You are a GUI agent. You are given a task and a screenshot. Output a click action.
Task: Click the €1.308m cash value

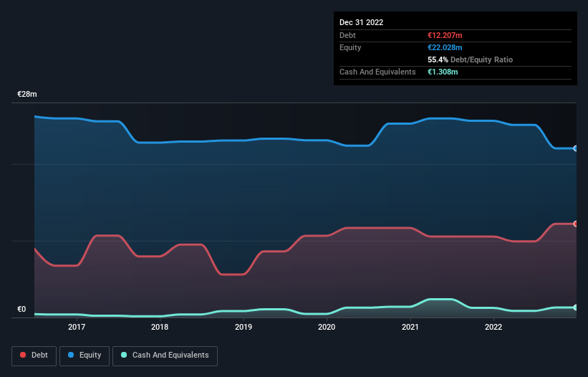tap(443, 72)
